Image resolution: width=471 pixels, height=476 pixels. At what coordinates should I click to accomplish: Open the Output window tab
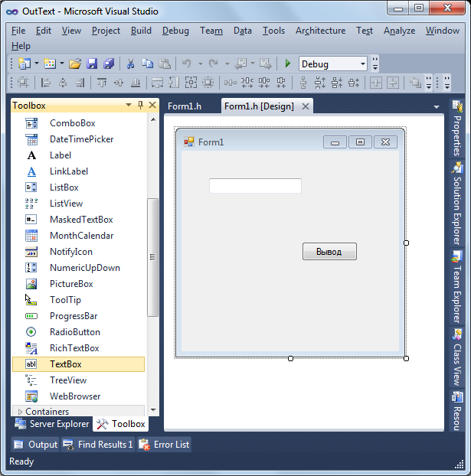(35, 445)
